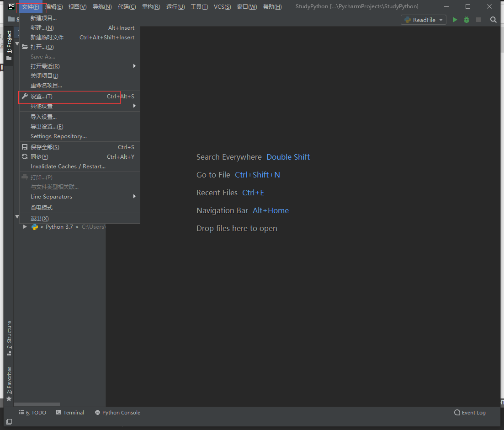Open the Terminal tool window
The width and height of the screenshot is (504, 430).
tap(70, 413)
